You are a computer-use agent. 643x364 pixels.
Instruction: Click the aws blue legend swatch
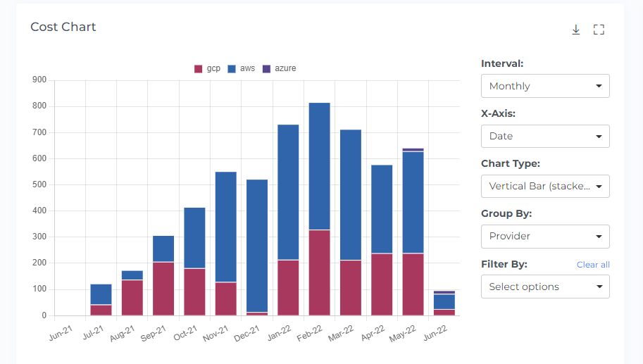coord(232,69)
